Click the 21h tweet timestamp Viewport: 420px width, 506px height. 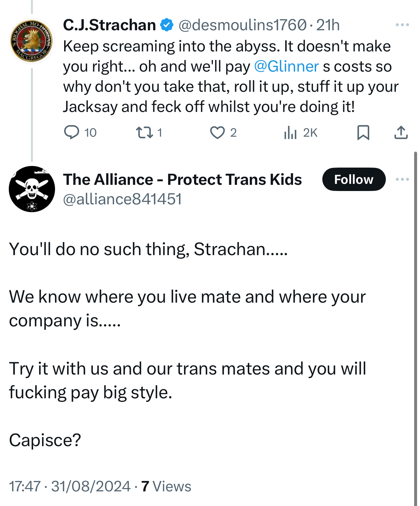(x=328, y=25)
